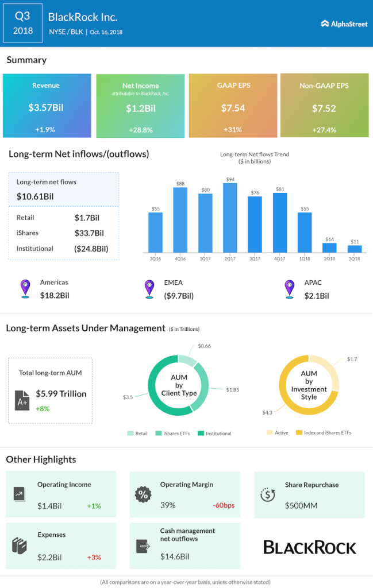Click the Non-GAAP EPS summary card
373x588 pixels.
[324, 106]
